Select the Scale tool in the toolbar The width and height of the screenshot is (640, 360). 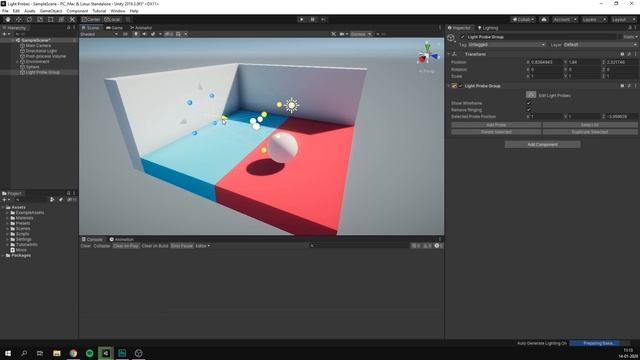click(40, 19)
